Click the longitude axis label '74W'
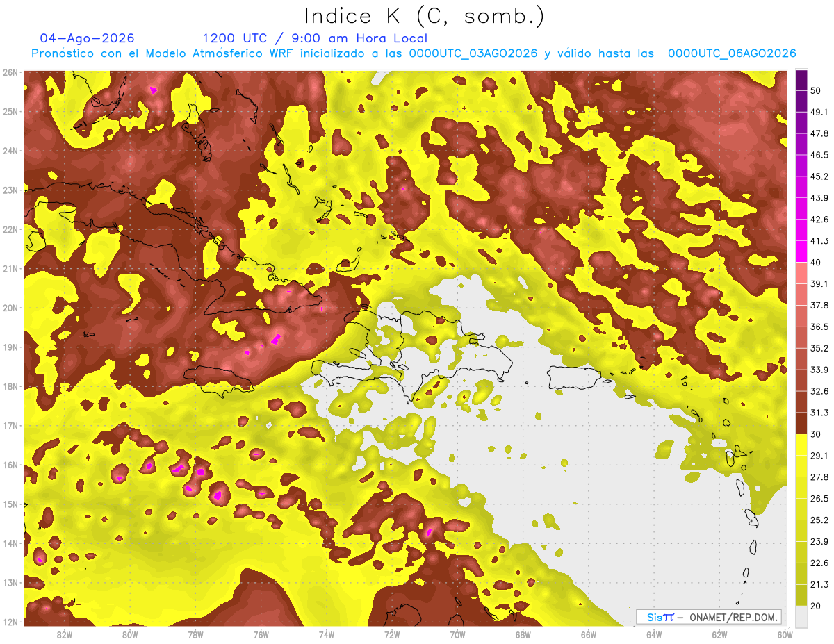The image size is (834, 644). (x=326, y=634)
